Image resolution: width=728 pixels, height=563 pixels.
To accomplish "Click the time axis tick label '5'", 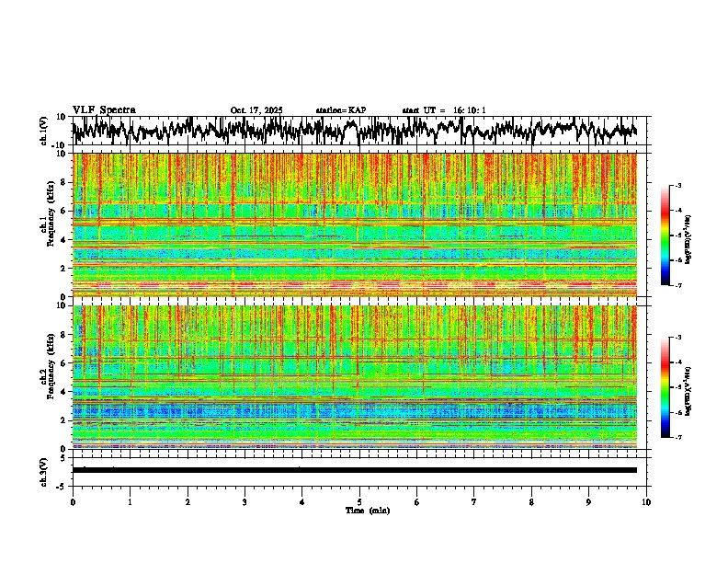I will (359, 502).
